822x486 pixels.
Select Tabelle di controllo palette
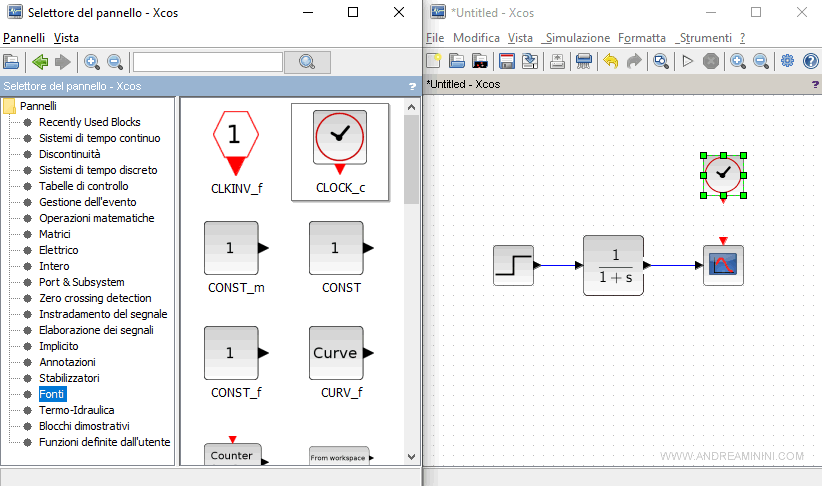tap(83, 186)
